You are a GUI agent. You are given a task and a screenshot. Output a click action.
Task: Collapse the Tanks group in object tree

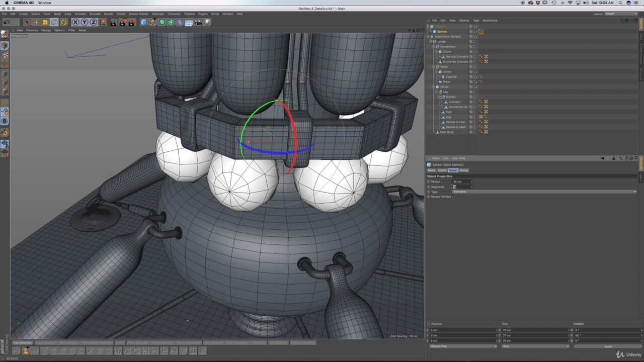(433, 67)
